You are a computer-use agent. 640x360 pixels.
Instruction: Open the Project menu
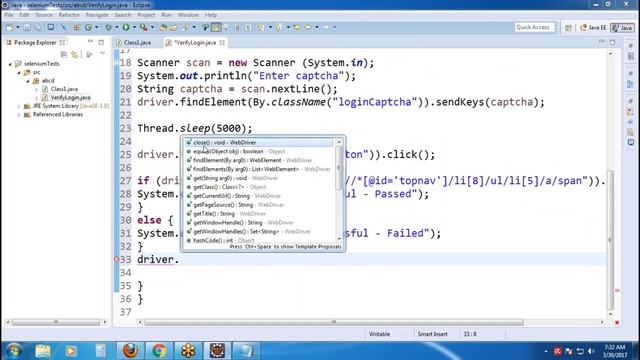pos(146,15)
